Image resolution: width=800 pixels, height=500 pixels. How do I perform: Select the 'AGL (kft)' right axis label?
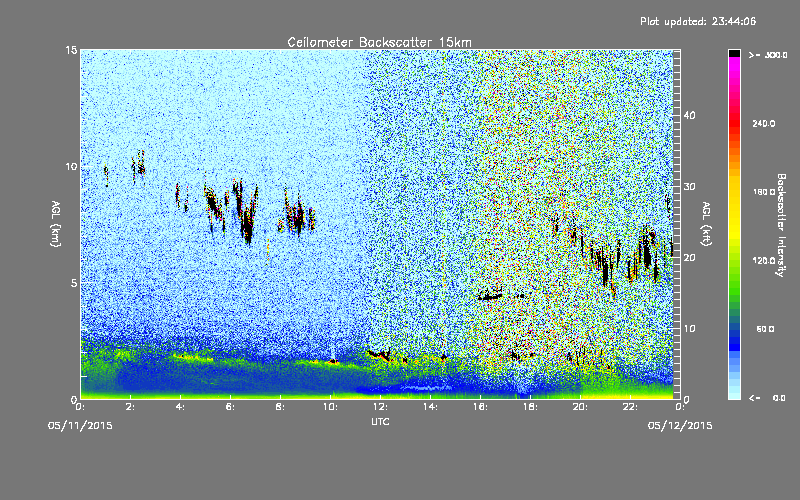pyautogui.click(x=706, y=224)
